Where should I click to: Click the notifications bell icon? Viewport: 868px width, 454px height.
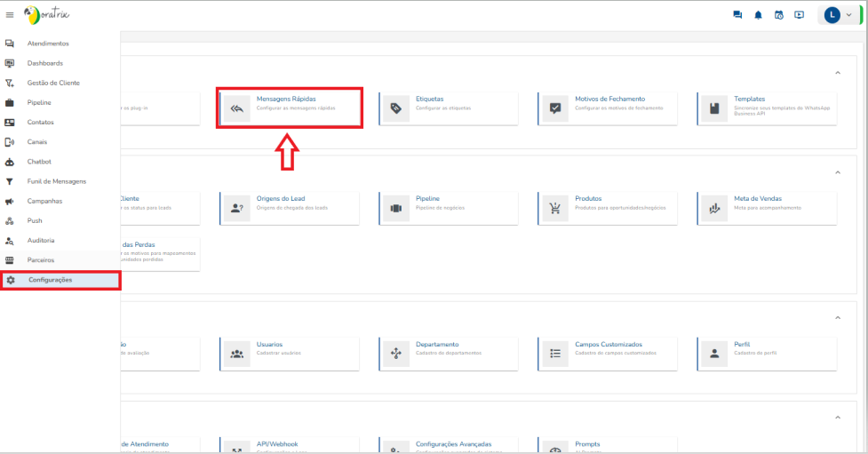[x=758, y=15]
